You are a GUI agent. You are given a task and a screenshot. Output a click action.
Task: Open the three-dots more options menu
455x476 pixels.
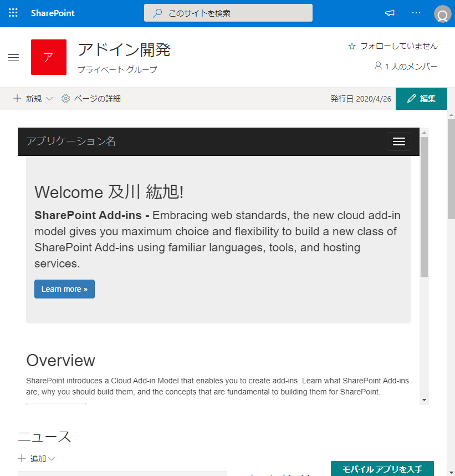(416, 13)
